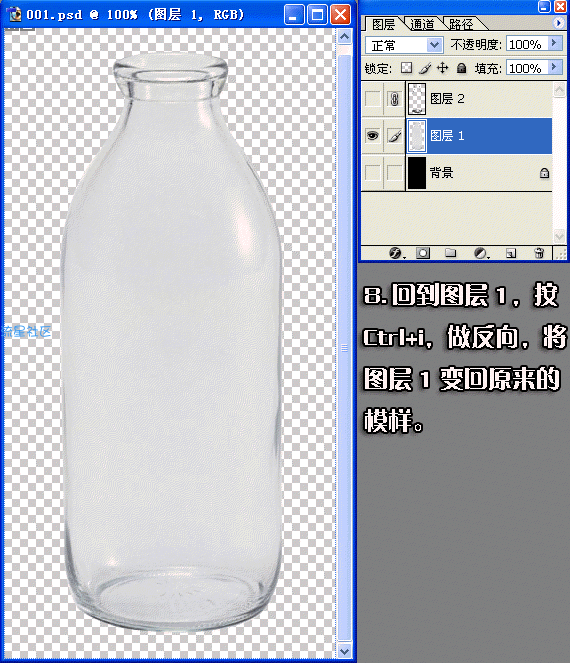Create a new layer set folder
Image resolution: width=570 pixels, height=663 pixels.
pyautogui.click(x=451, y=253)
